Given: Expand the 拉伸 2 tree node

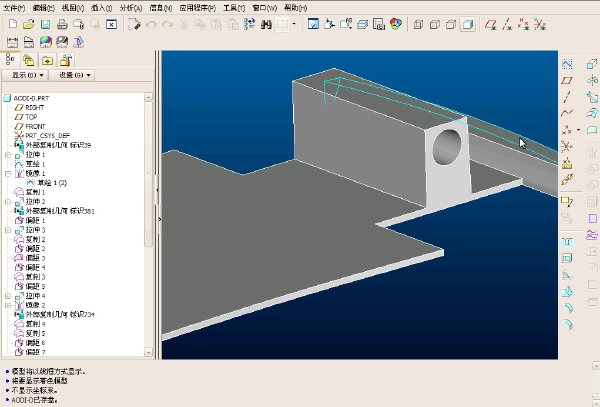Looking at the screenshot, I should pos(8,202).
